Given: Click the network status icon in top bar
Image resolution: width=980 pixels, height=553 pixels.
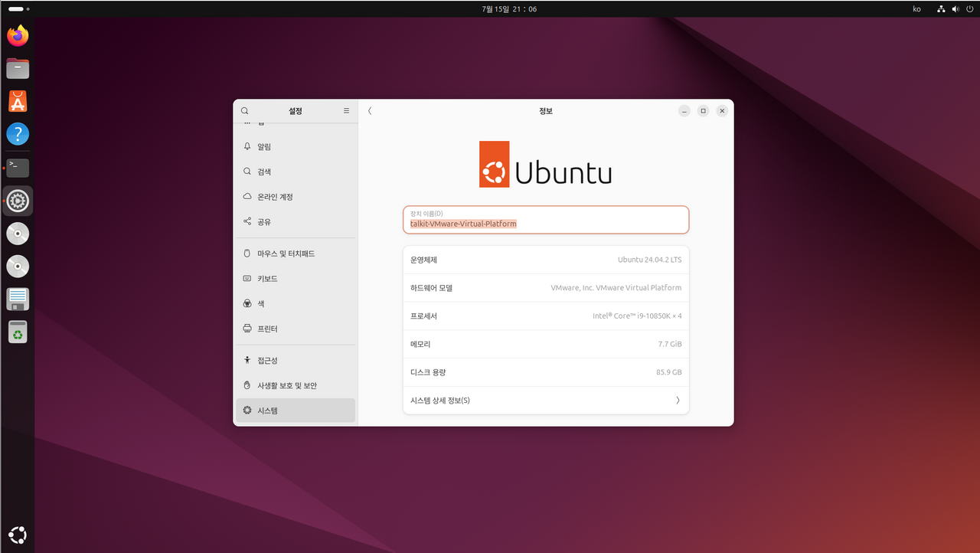Looking at the screenshot, I should 940,9.
